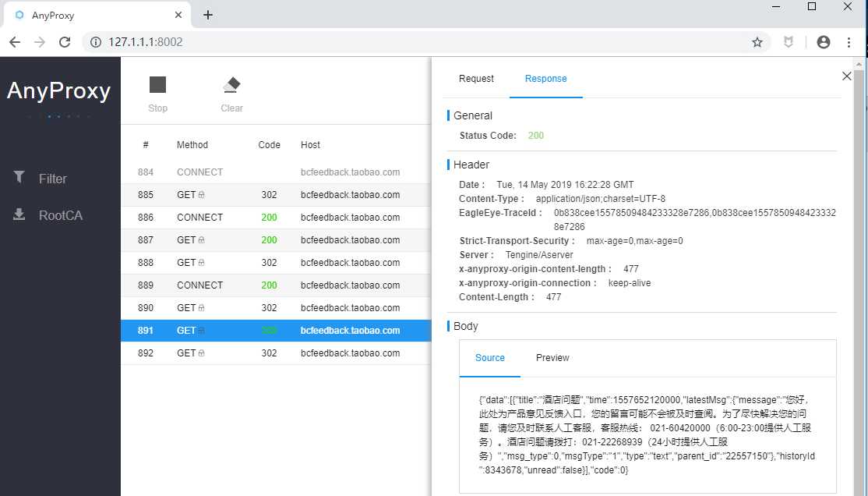Go back in browser history
This screenshot has height=496, width=868.
pyautogui.click(x=15, y=42)
